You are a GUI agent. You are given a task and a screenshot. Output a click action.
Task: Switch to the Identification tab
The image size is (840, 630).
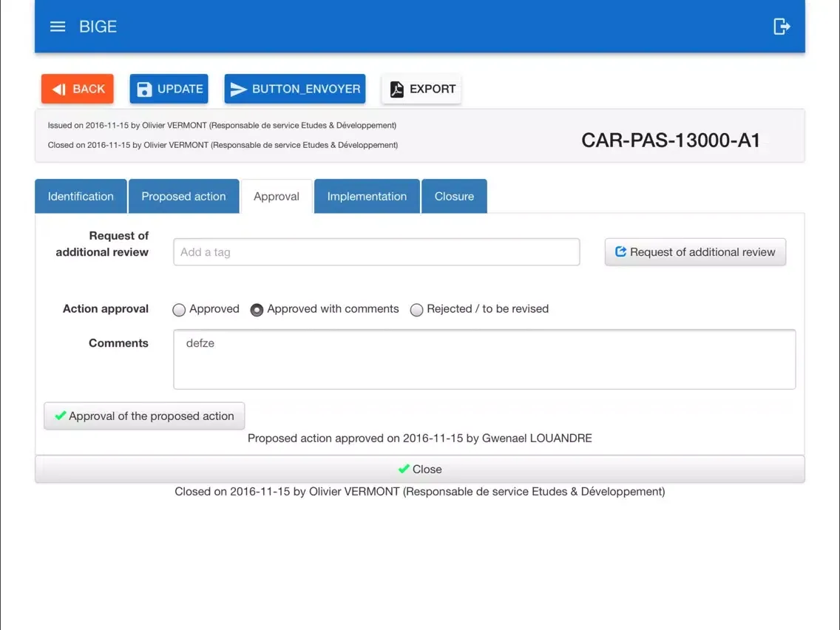pyautogui.click(x=81, y=197)
